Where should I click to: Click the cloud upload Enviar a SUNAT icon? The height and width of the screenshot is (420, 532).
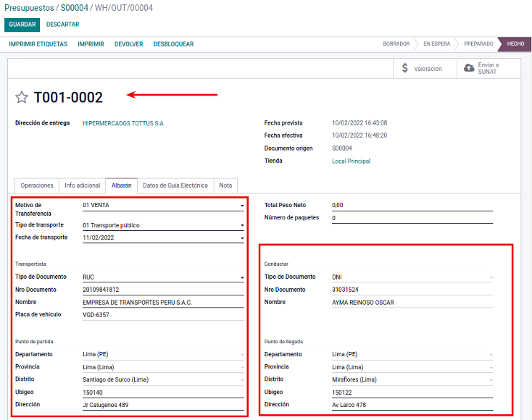469,68
